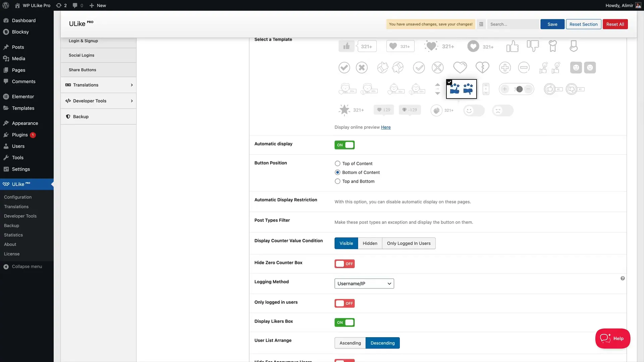Expand the Translations section
Image resolution: width=644 pixels, height=362 pixels.
(98, 85)
